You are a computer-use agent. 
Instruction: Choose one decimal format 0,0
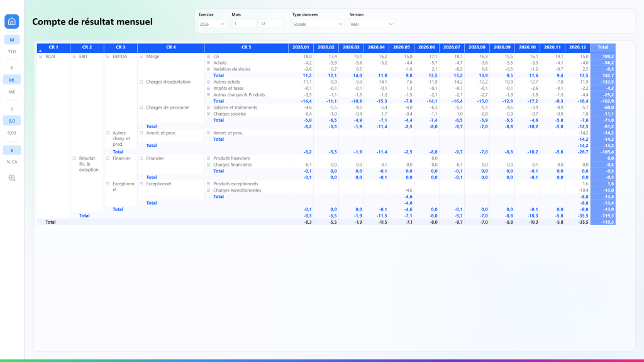point(12,121)
